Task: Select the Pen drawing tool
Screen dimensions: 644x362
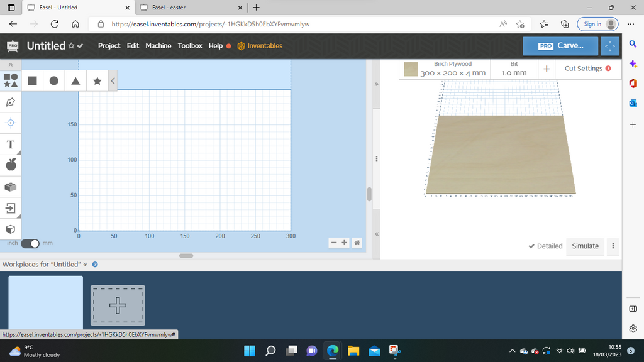Action: (x=10, y=102)
